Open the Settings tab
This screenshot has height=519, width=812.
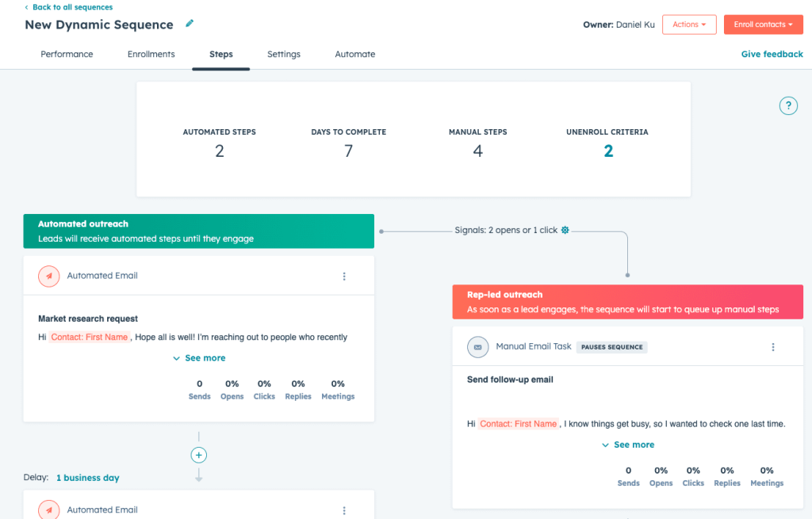[x=283, y=55]
